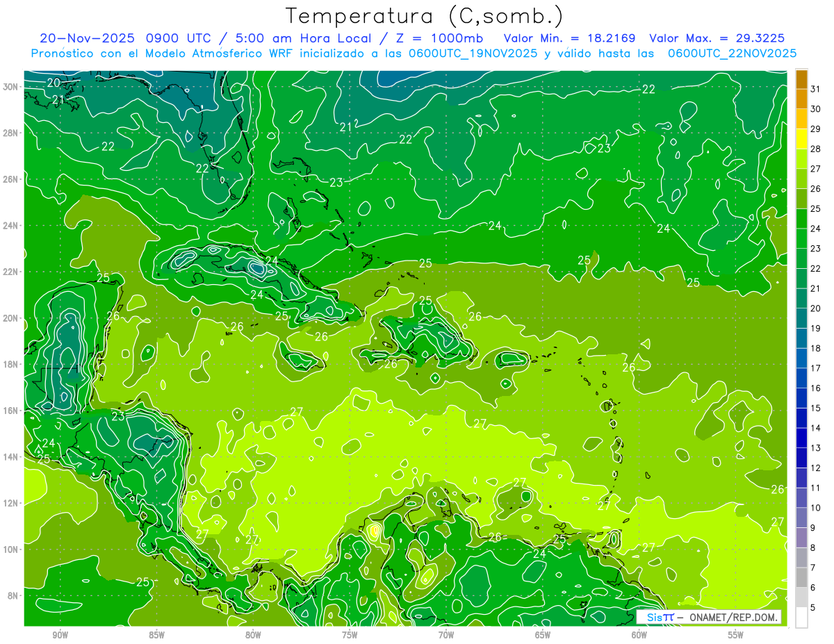
Task: Click the color scale label "17"
Action: [816, 368]
